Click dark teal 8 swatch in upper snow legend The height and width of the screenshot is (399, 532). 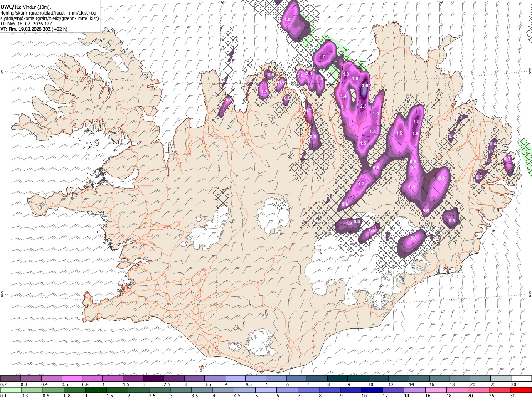[x=337, y=379]
